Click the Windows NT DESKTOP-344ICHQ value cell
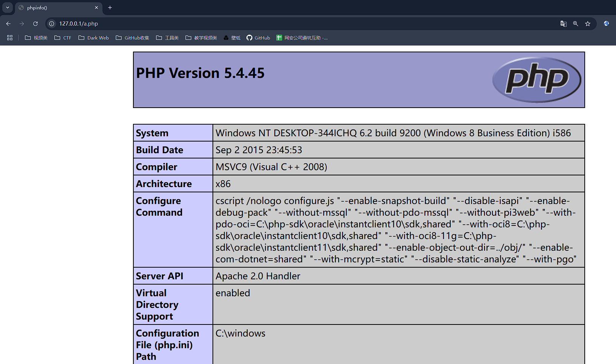616x364 pixels. tap(399, 133)
